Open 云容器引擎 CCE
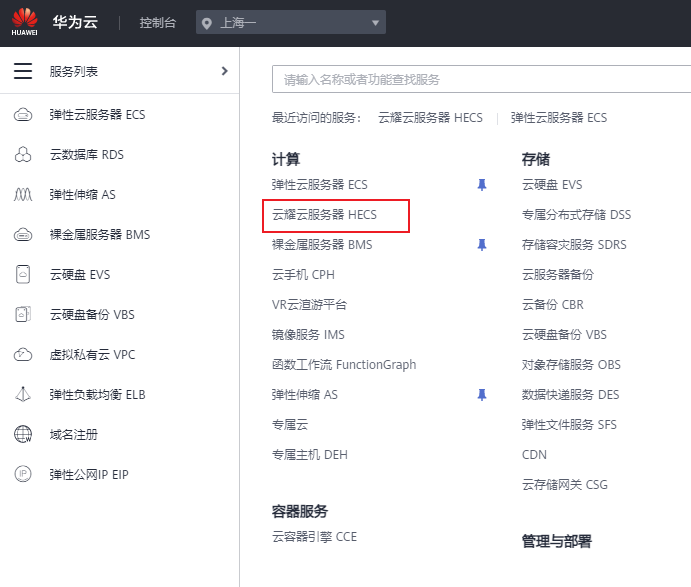The width and height of the screenshot is (691, 587). click(x=314, y=537)
